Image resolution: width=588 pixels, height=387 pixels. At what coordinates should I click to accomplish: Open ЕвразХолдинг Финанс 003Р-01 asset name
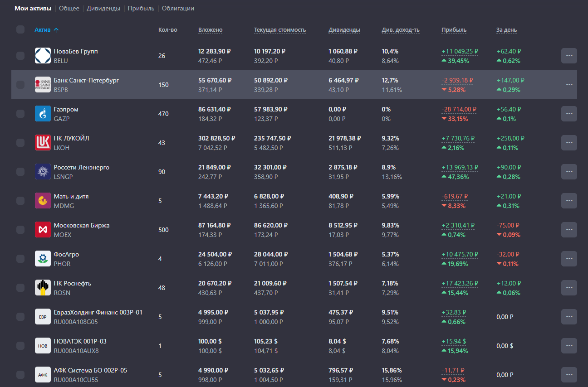coord(98,312)
